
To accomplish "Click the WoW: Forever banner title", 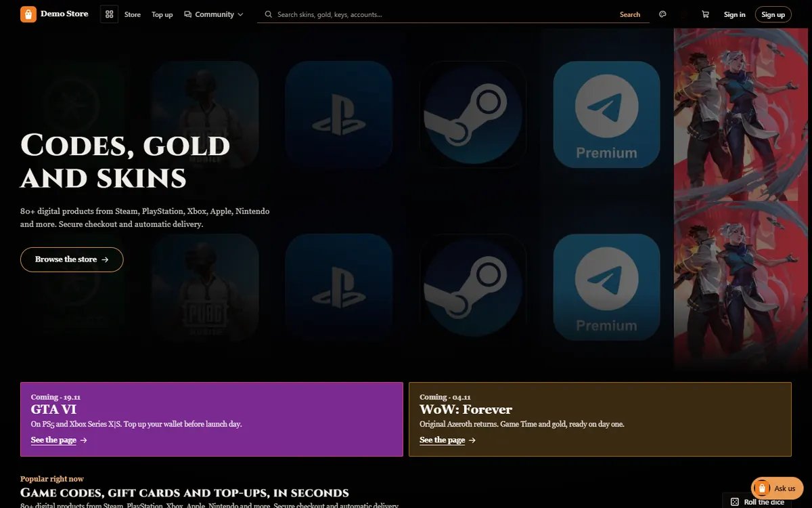I will click(x=466, y=409).
